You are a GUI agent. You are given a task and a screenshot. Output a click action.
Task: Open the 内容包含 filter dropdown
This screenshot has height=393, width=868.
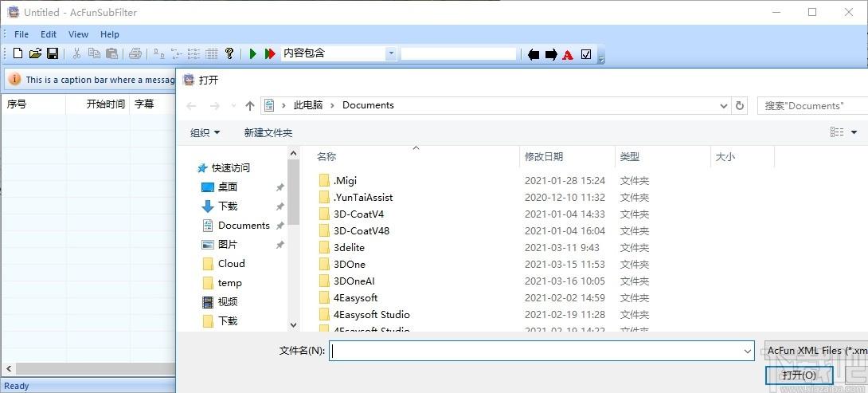click(391, 53)
